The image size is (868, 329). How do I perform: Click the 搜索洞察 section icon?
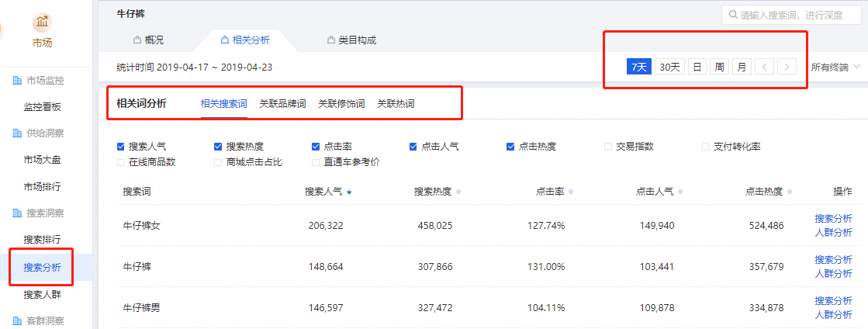coord(16,213)
